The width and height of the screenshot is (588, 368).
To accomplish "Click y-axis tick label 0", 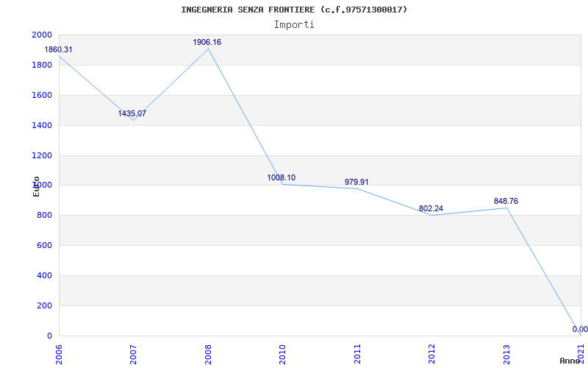I will coord(49,336).
